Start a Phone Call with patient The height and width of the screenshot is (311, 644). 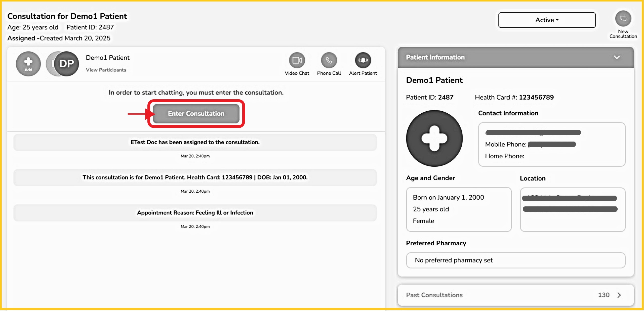329,60
